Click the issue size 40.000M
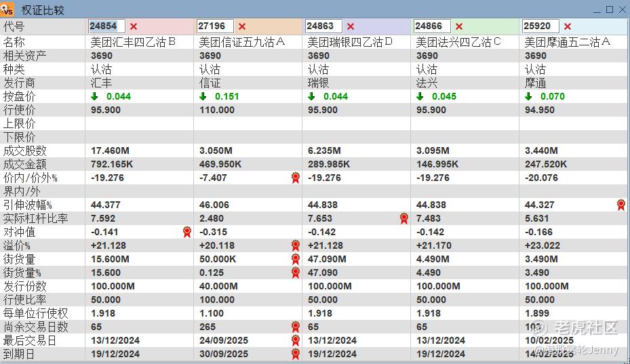The image size is (630, 364). click(218, 287)
